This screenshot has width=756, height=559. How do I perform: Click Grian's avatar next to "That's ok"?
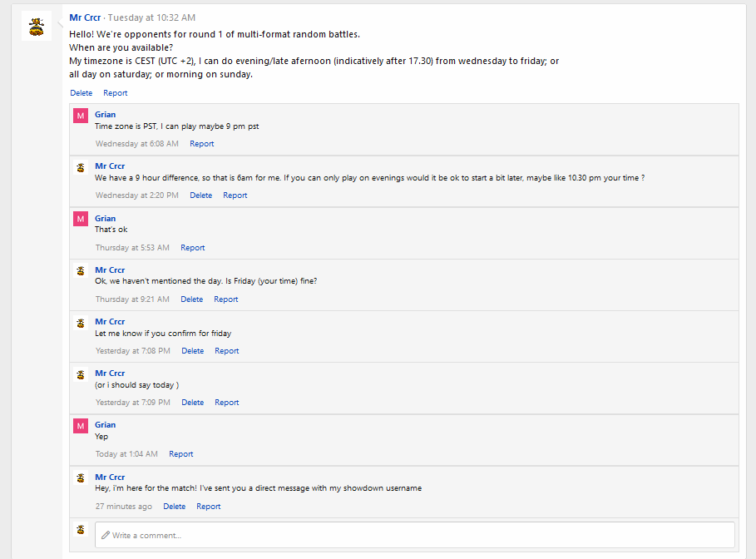click(81, 219)
